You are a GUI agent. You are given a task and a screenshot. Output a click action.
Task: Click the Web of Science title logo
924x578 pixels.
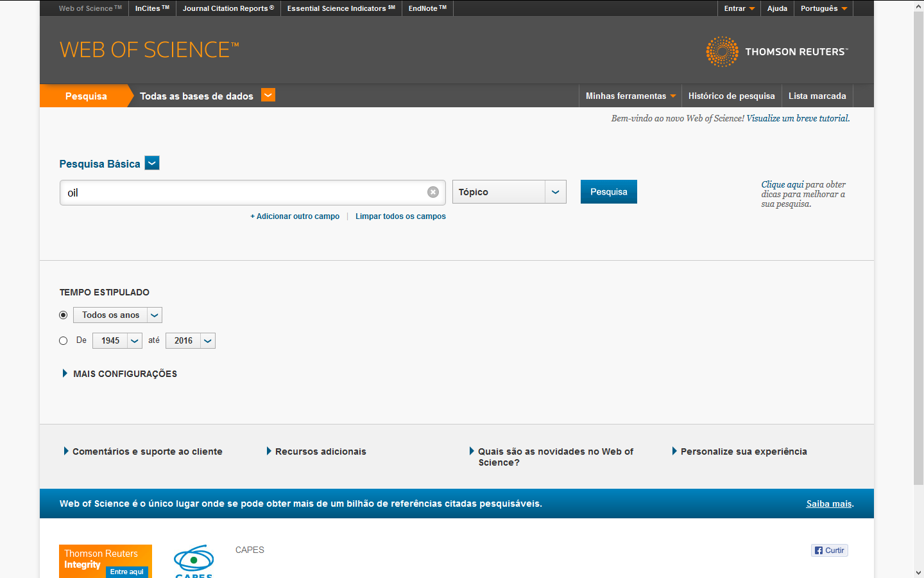coord(149,50)
